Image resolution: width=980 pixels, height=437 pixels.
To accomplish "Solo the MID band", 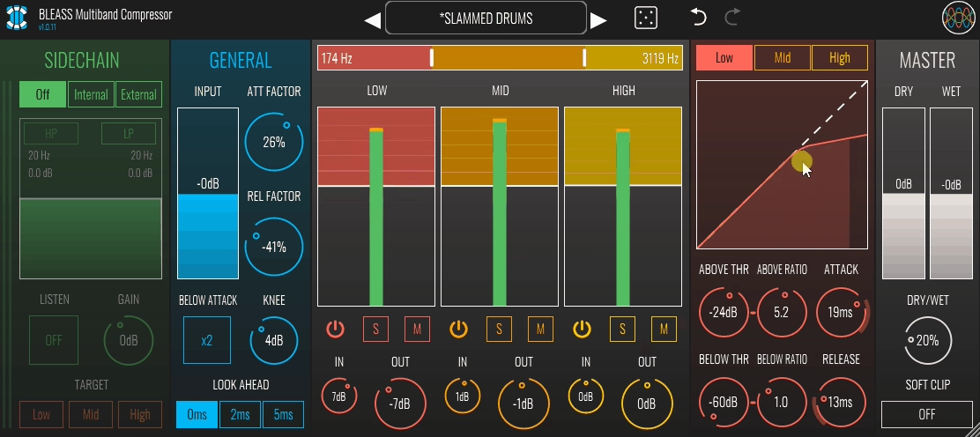I will tap(499, 329).
